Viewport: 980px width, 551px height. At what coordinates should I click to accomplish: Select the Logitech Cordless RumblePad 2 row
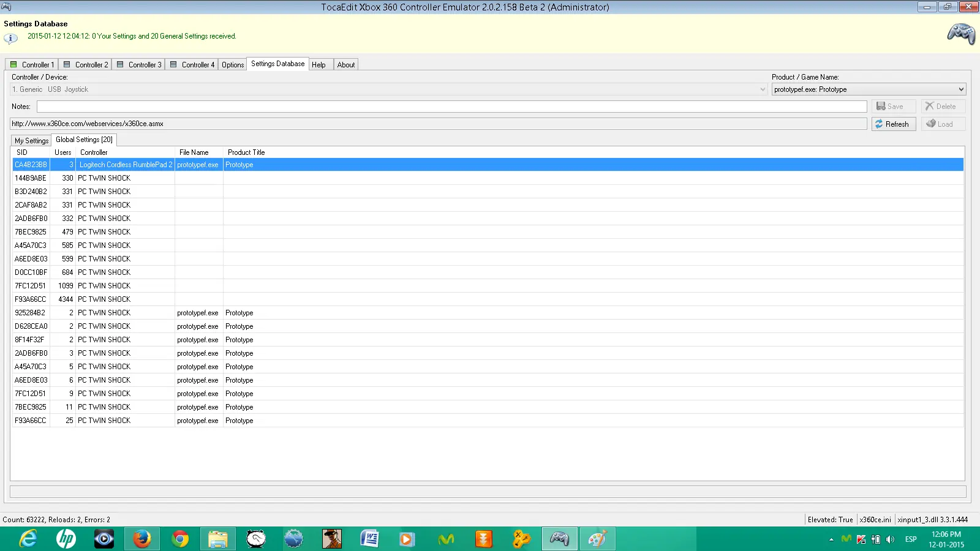click(488, 165)
